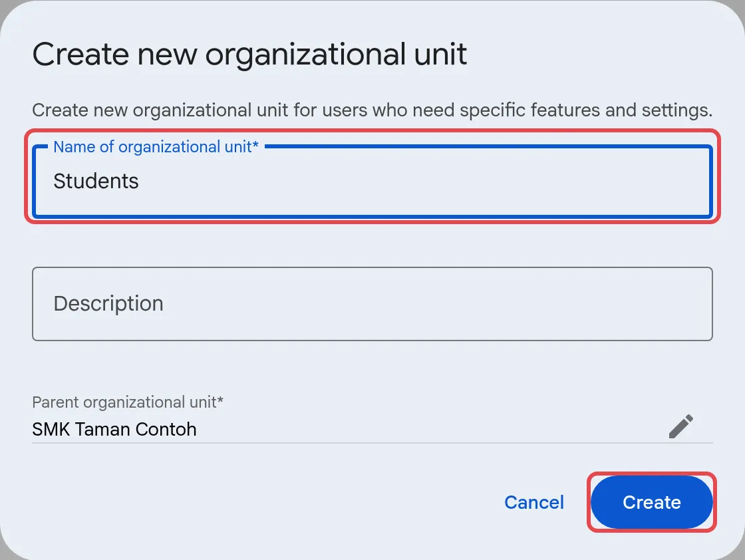Cancel the new organizational unit dialog
The image size is (745, 560).
[534, 502]
